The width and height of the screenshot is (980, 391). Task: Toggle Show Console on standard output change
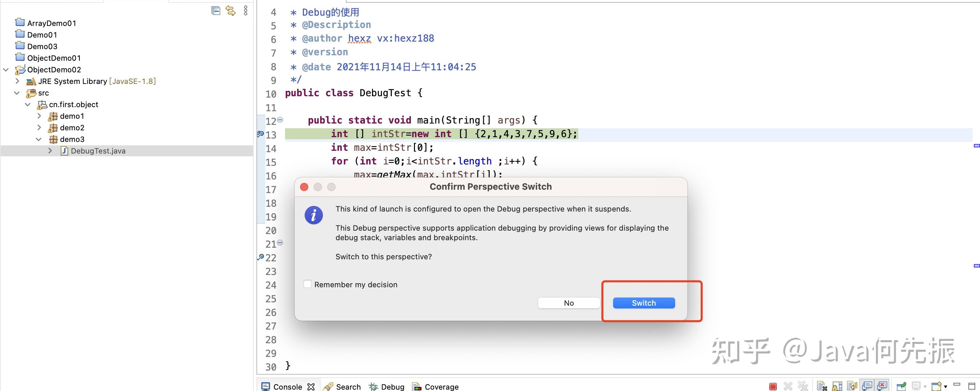pos(867,387)
